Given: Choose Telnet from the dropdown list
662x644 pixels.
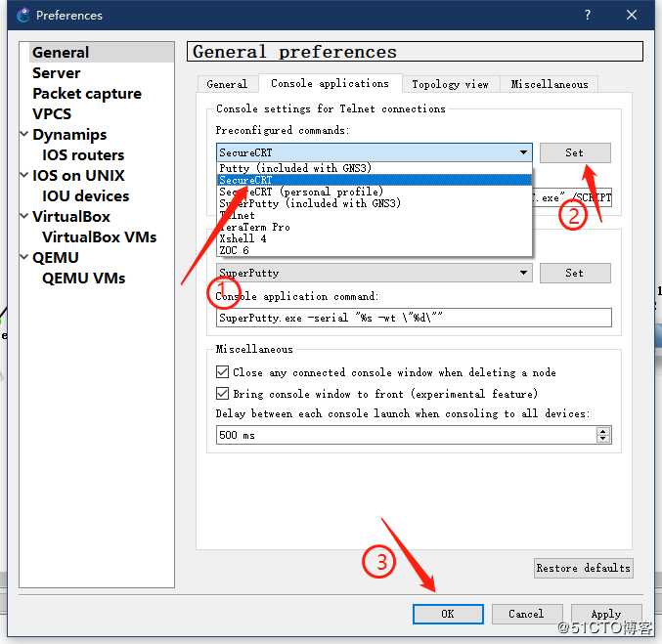Looking at the screenshot, I should pos(375,215).
